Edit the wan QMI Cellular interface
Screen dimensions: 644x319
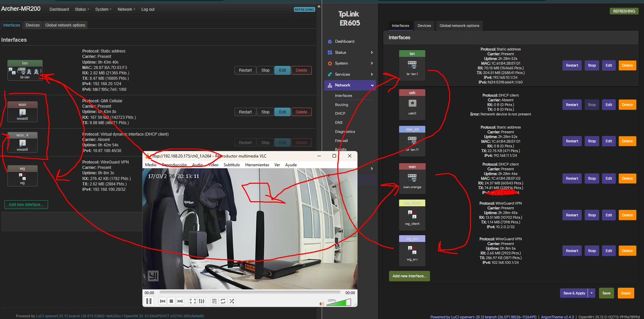pyautogui.click(x=283, y=112)
